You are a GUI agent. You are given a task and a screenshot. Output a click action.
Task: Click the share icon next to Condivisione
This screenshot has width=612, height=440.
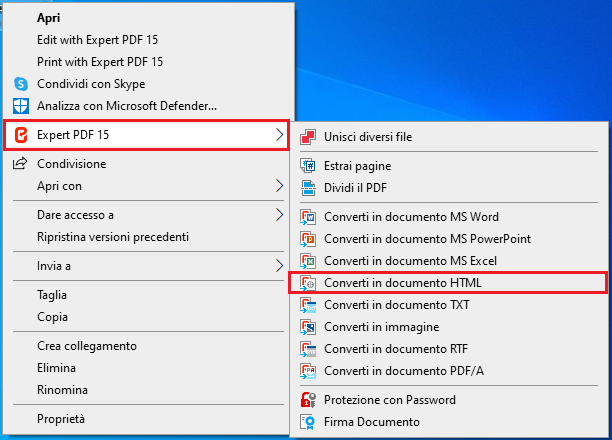[x=20, y=163]
